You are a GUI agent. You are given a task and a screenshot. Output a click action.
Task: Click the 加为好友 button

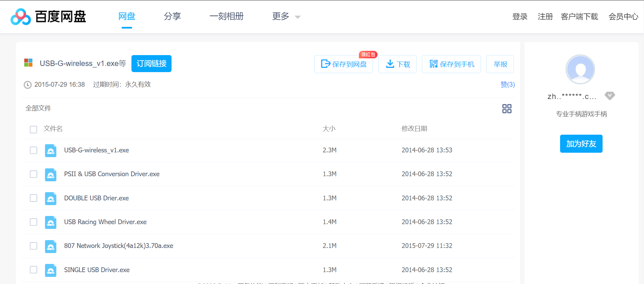click(581, 144)
